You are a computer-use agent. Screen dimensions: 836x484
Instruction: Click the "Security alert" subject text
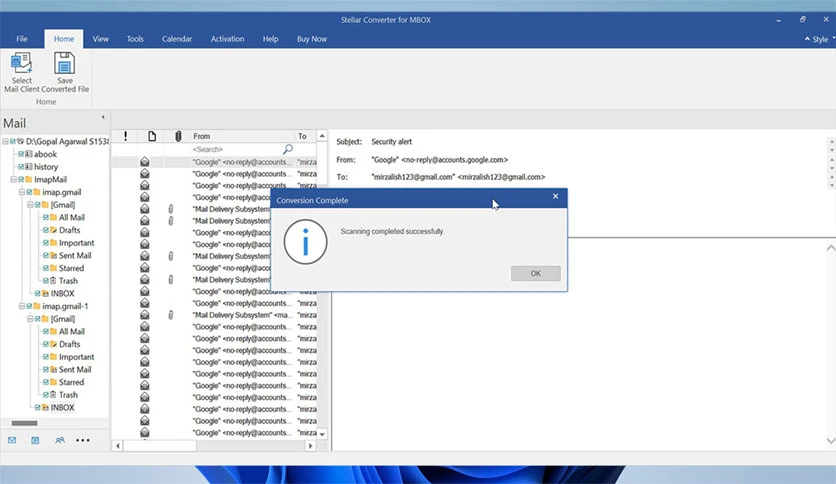click(x=391, y=142)
